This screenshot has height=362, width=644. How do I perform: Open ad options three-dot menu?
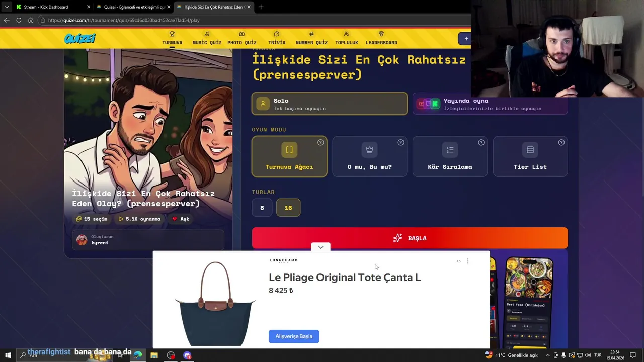pyautogui.click(x=467, y=261)
